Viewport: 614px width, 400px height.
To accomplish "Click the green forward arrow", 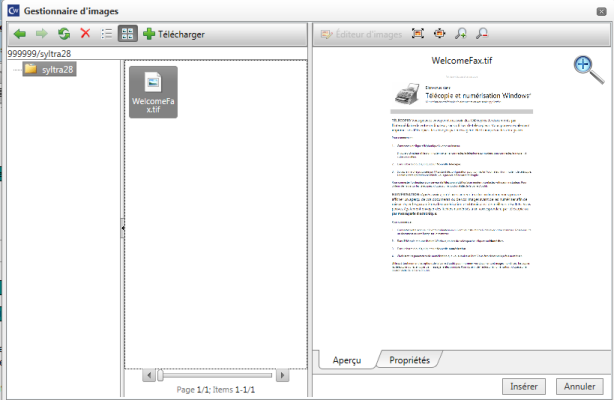I will (41, 34).
